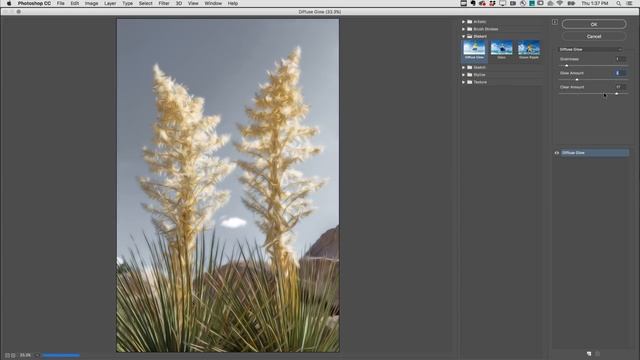Click the flower preview image
640x360 pixels.
coord(228,185)
